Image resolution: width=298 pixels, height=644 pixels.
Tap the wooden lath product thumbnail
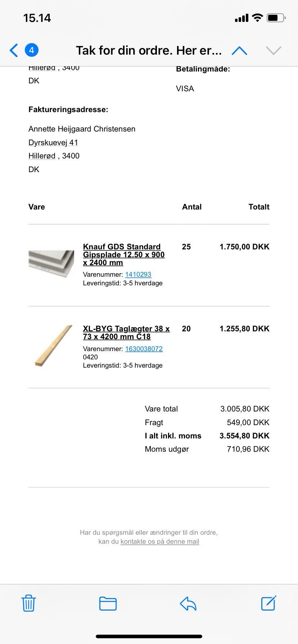53,346
